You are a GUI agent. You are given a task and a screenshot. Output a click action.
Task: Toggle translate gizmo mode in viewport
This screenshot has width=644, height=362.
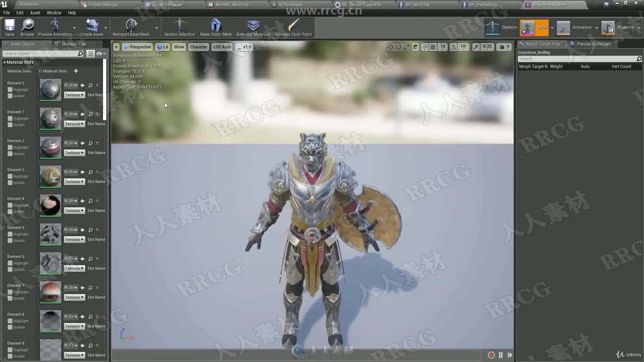[x=390, y=47]
